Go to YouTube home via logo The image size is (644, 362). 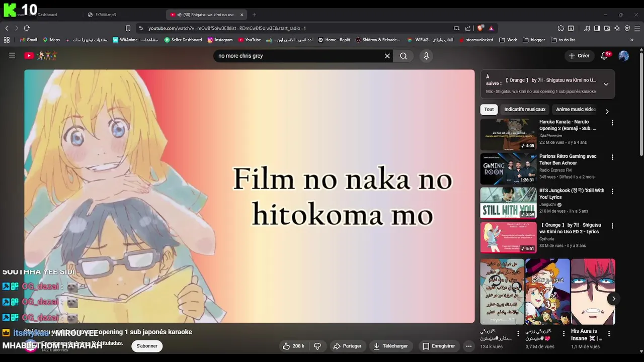[x=41, y=56]
